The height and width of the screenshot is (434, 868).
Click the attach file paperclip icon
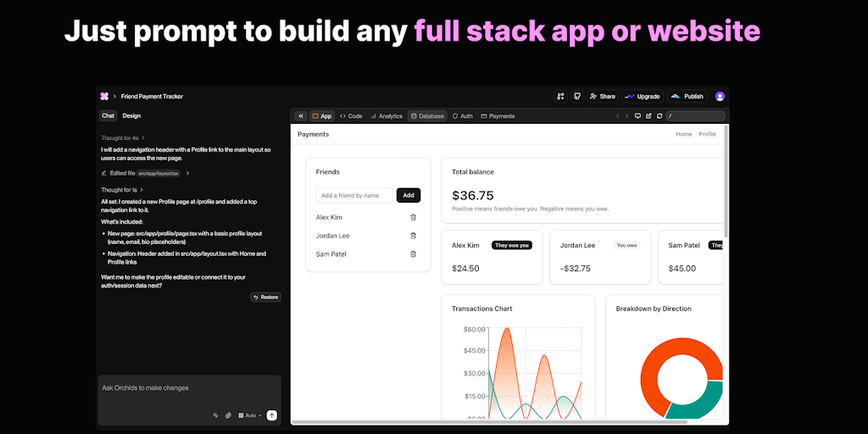[x=228, y=415]
